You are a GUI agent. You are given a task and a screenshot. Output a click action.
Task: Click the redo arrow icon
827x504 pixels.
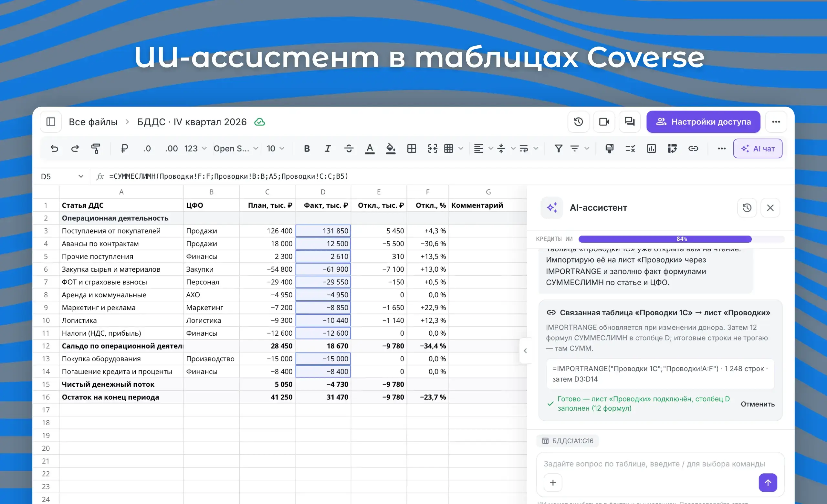tap(75, 148)
